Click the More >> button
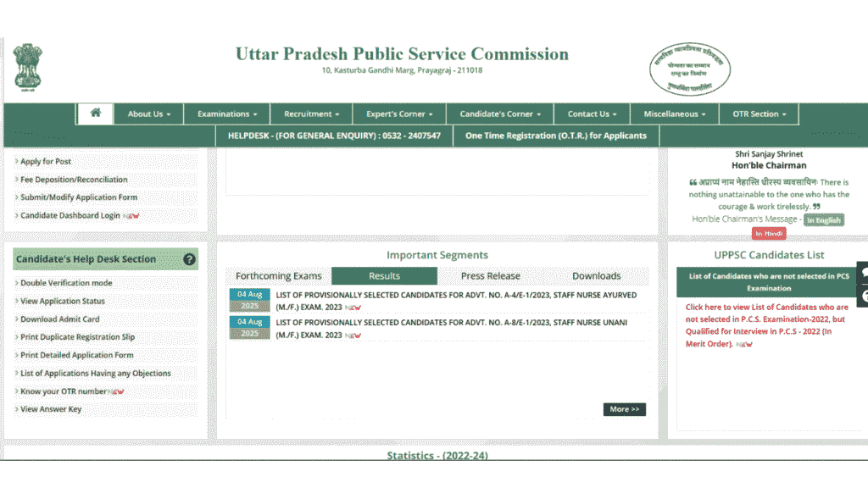This screenshot has width=868, height=488. tap(625, 409)
